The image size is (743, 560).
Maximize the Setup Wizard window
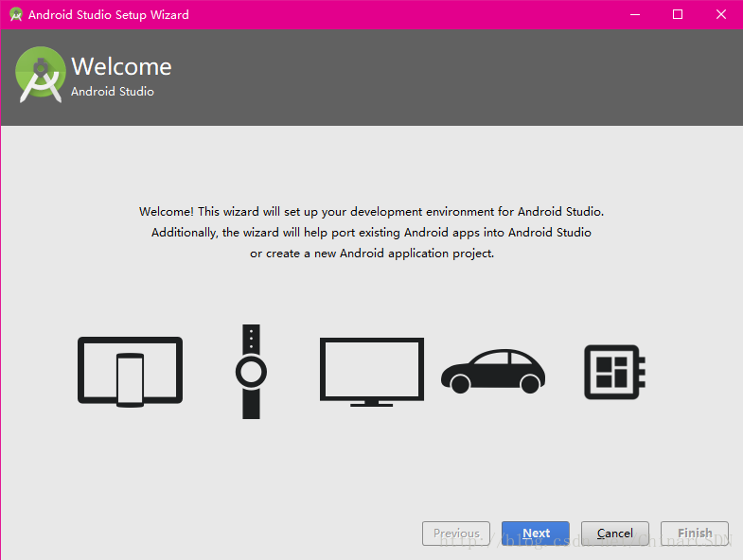point(678,15)
